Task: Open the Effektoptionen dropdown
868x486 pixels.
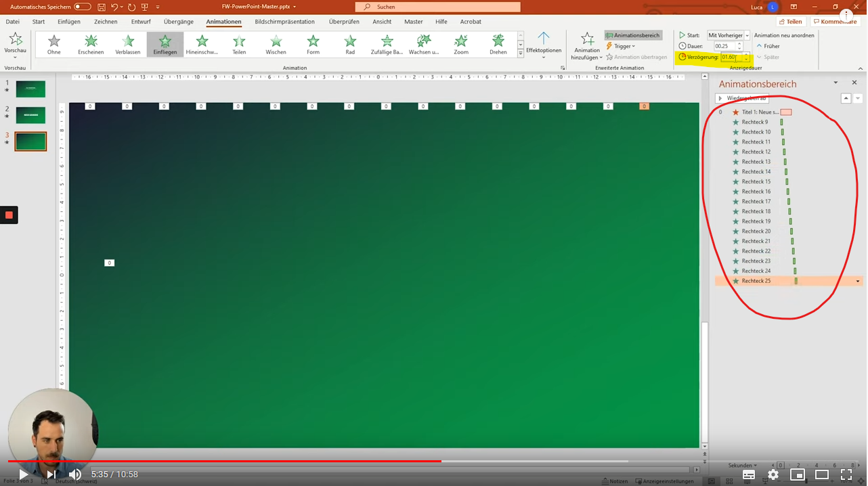Action: 544,45
